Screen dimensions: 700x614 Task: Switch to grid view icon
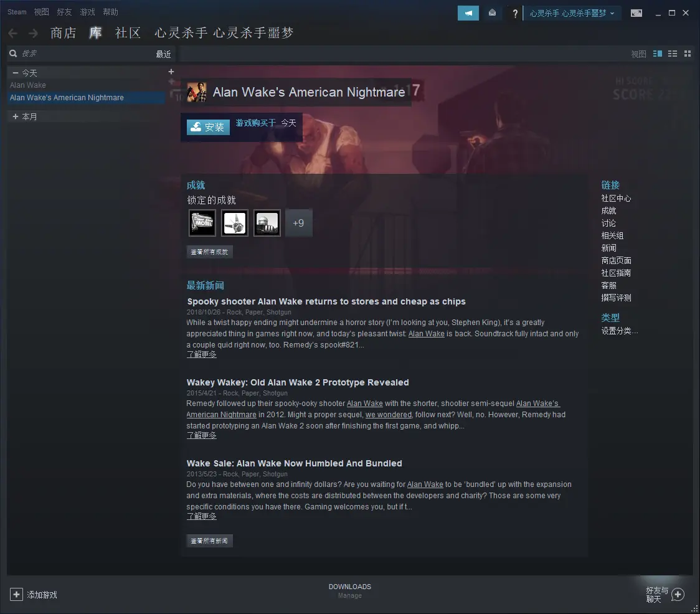[x=688, y=54]
